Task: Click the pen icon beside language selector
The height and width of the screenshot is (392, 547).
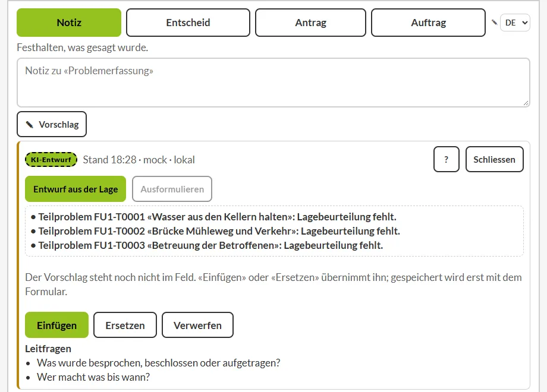Action: tap(494, 23)
